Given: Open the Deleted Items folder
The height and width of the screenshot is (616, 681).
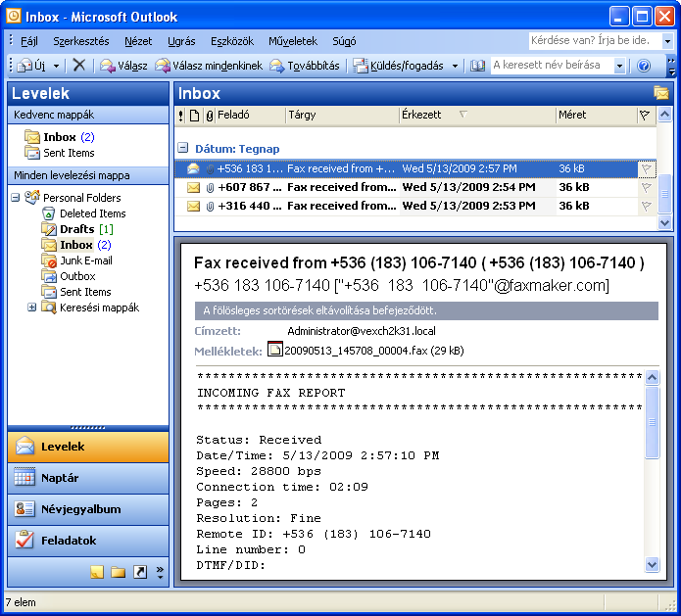Looking at the screenshot, I should (84, 213).
